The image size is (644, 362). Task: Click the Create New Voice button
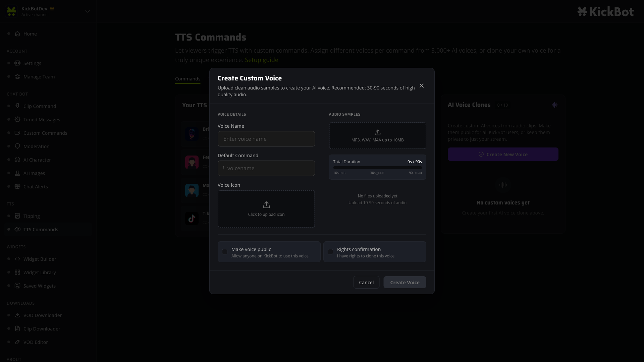(503, 154)
